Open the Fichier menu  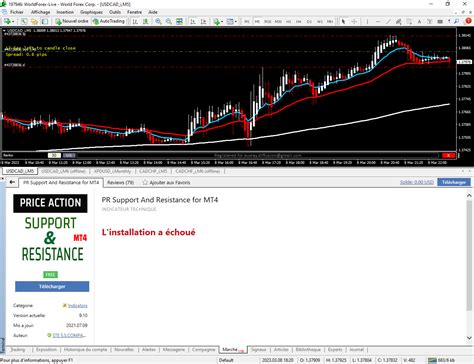[17, 12]
